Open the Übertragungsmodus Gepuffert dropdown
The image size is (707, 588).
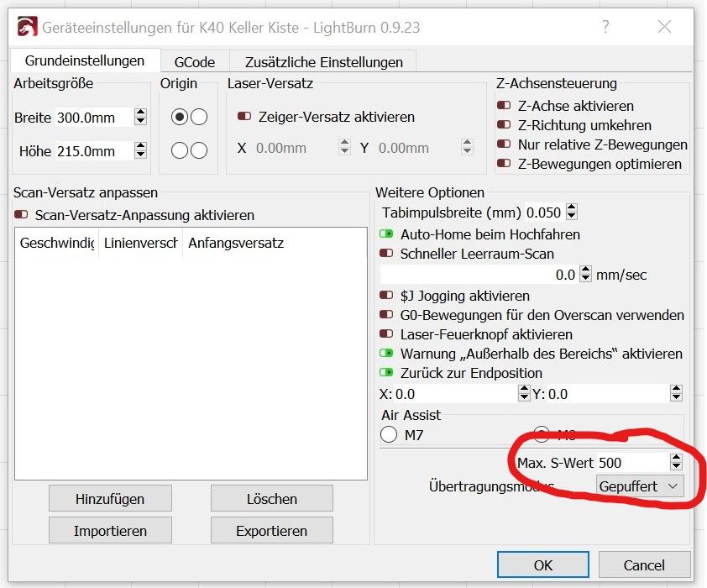coord(639,486)
